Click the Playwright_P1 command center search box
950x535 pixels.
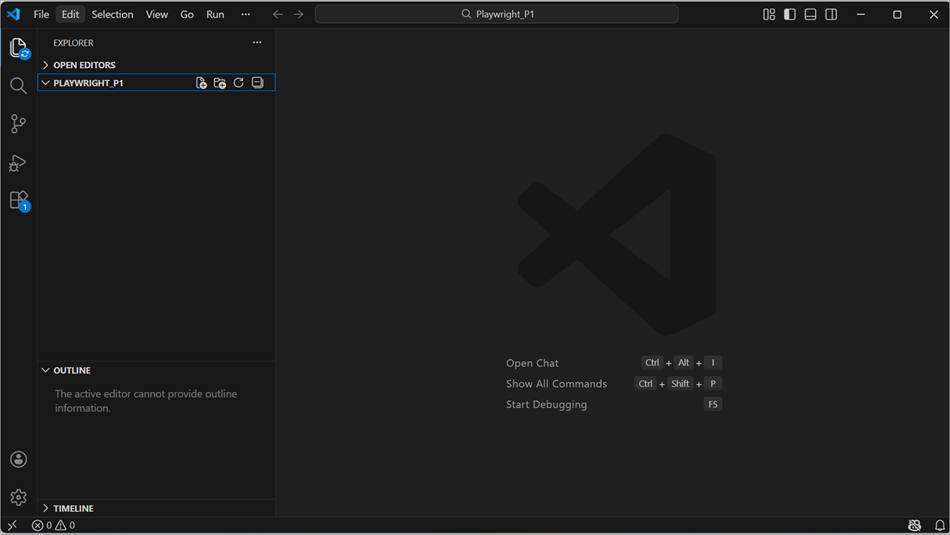tap(496, 14)
